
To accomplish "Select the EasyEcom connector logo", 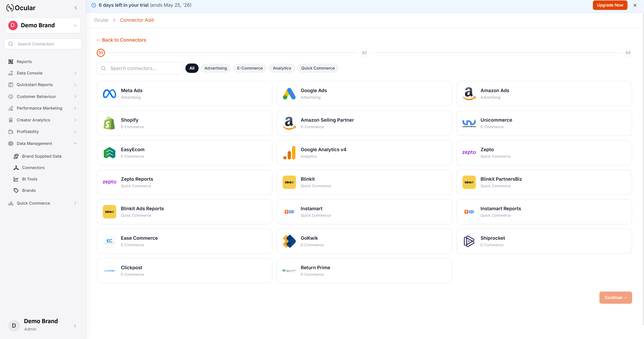I will tap(109, 153).
